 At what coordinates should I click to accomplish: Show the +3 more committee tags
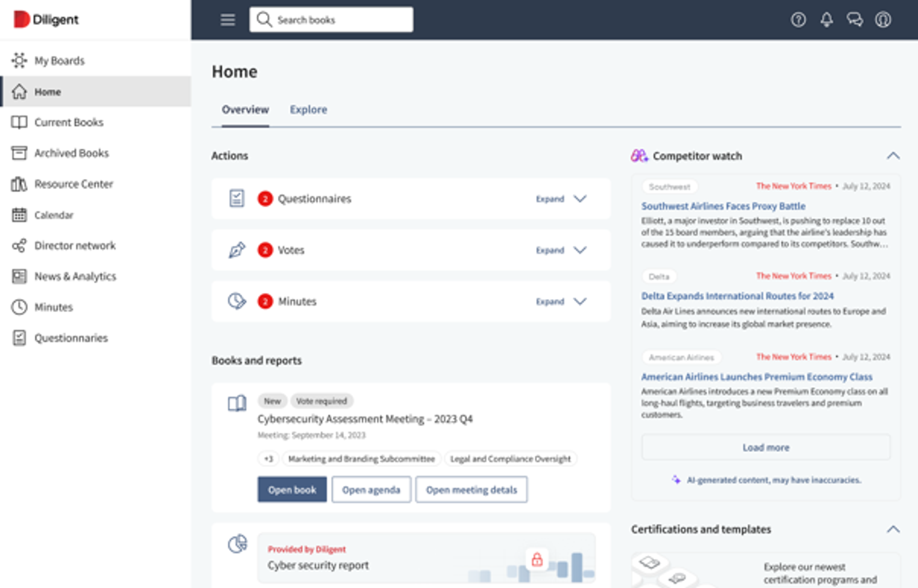pyautogui.click(x=268, y=458)
